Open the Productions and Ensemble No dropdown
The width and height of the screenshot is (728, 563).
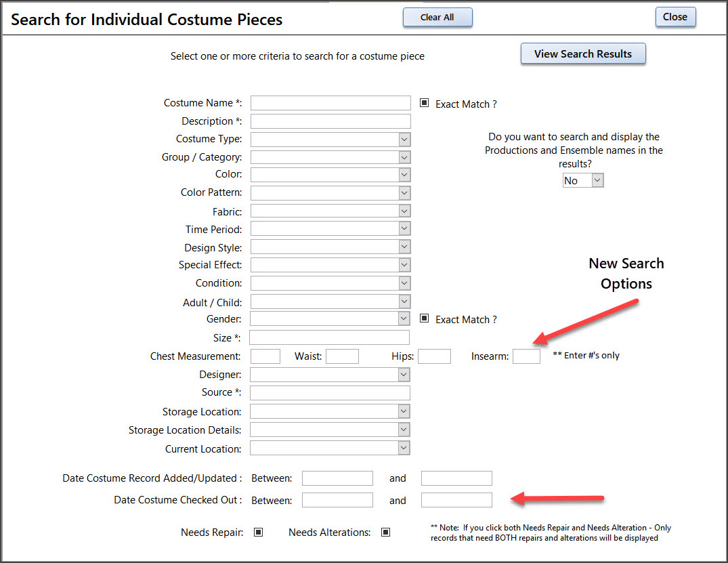tap(597, 180)
